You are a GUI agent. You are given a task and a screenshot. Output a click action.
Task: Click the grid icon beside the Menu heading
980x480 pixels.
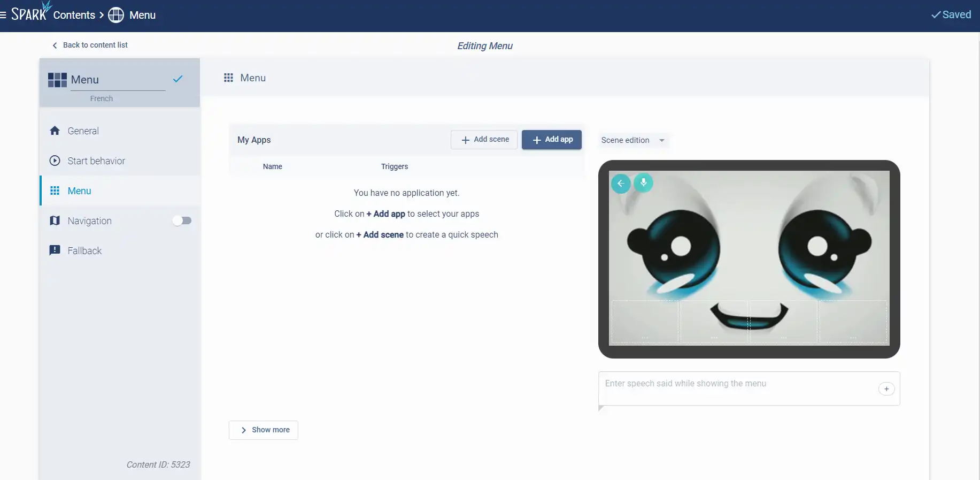(229, 78)
